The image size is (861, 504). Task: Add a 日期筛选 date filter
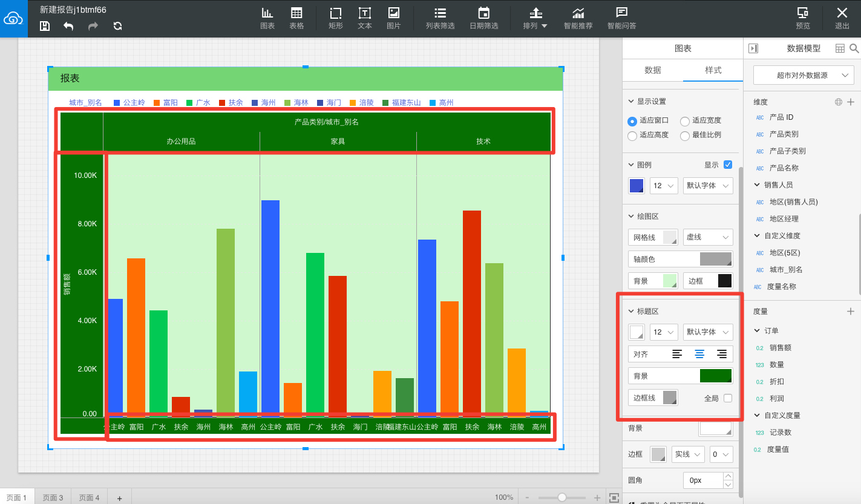[x=483, y=18]
